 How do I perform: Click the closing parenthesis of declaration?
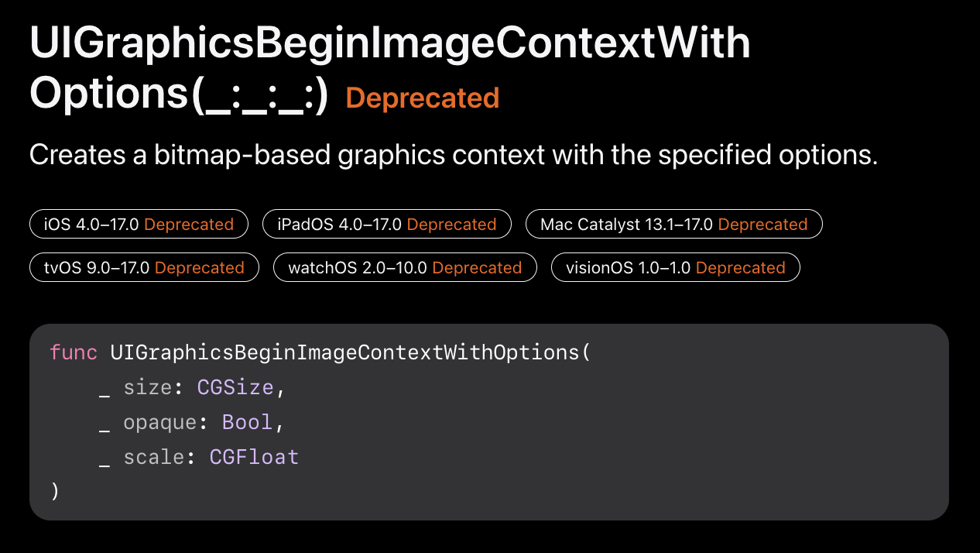[x=55, y=491]
